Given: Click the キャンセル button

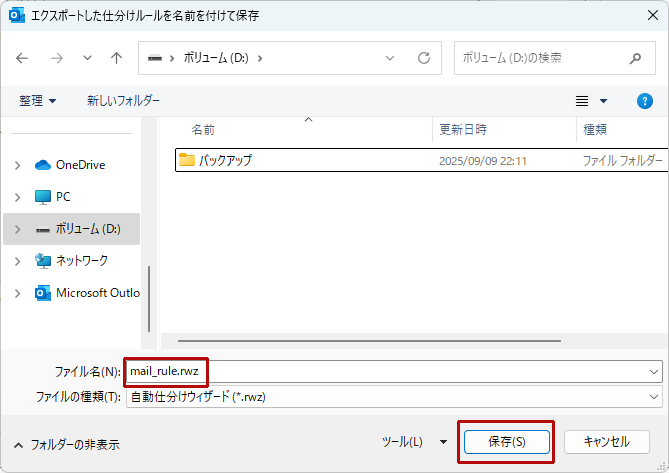Looking at the screenshot, I should point(606,441).
